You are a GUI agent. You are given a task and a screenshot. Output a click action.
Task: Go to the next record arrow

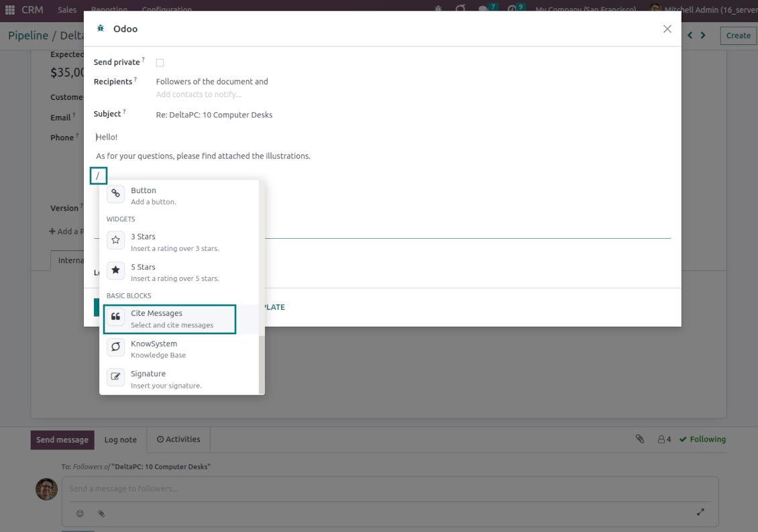pos(703,36)
